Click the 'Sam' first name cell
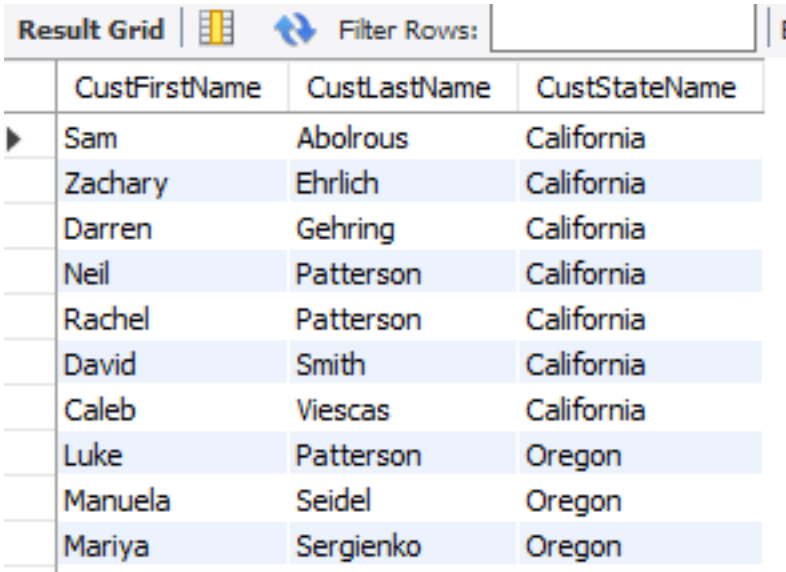 [172, 137]
